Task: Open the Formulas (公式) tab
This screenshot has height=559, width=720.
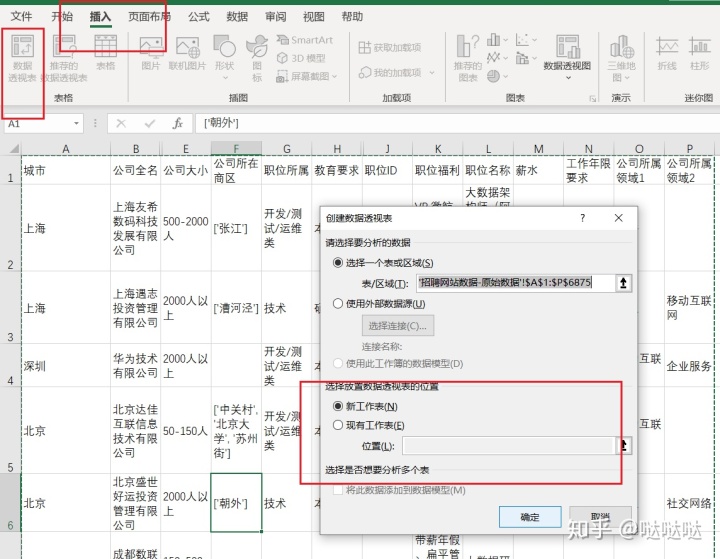Action: tap(198, 17)
